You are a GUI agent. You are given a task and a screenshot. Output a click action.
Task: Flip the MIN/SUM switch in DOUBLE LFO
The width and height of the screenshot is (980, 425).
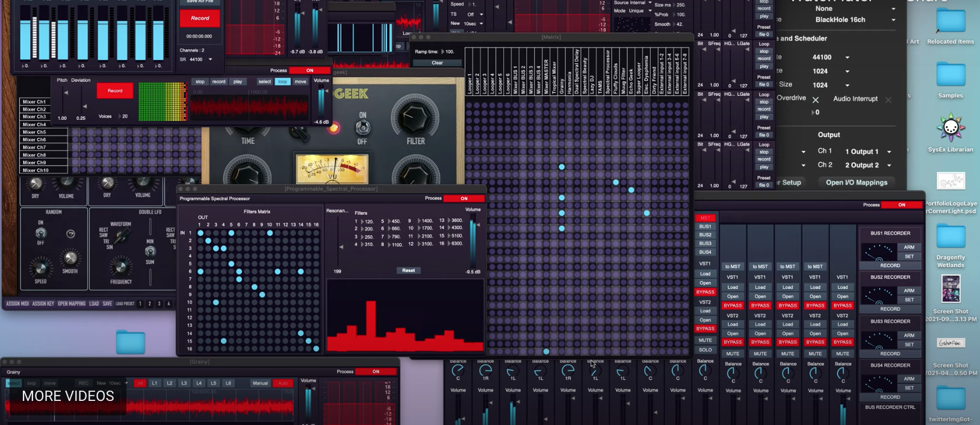150,251
